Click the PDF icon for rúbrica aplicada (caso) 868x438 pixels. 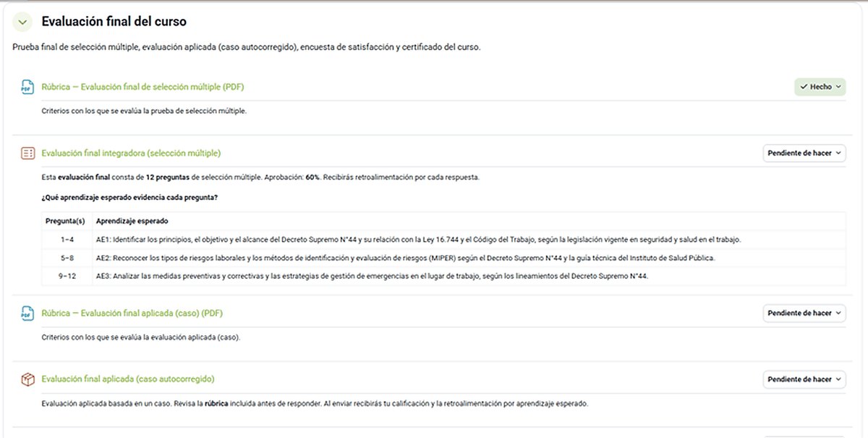[27, 313]
